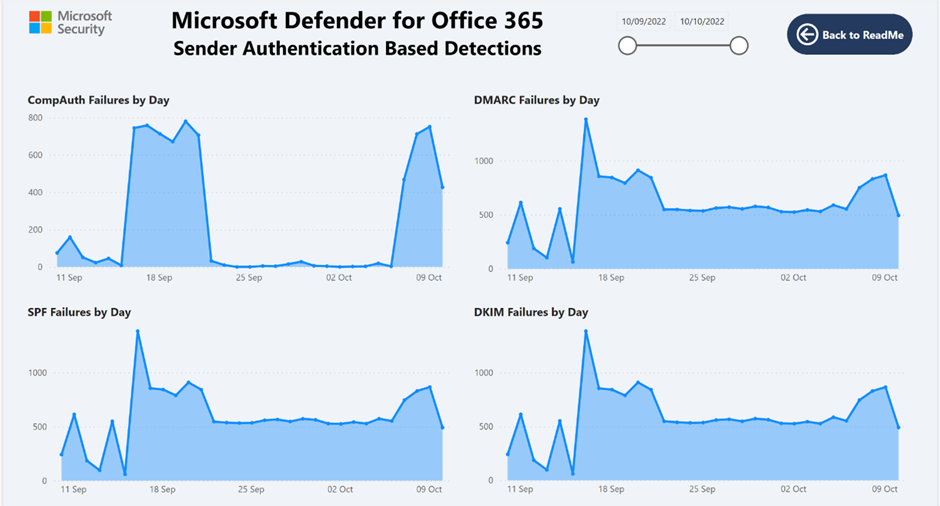Click 09 Oct label on CompAuth chart
This screenshot has height=506, width=940.
coord(429,278)
